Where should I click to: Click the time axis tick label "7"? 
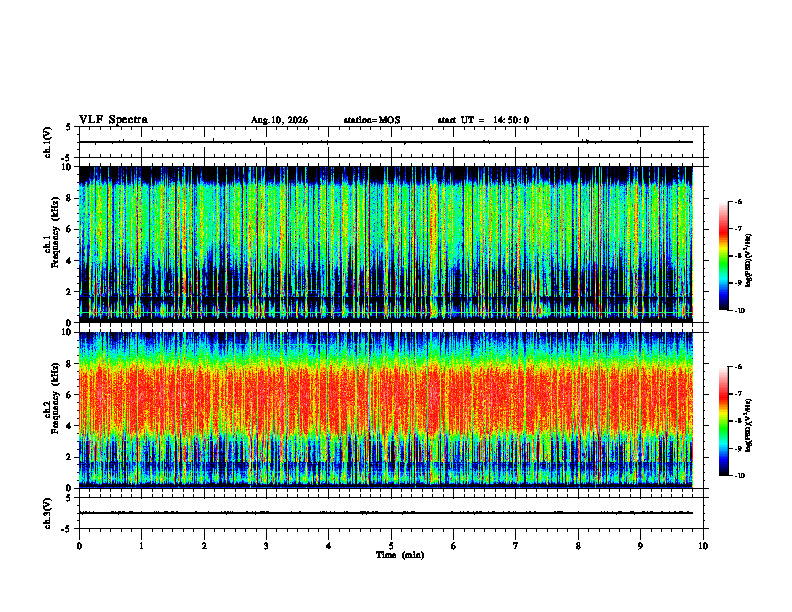click(x=516, y=546)
